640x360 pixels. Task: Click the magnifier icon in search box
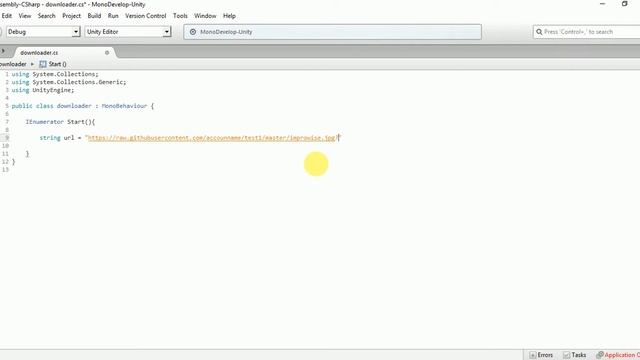click(539, 32)
